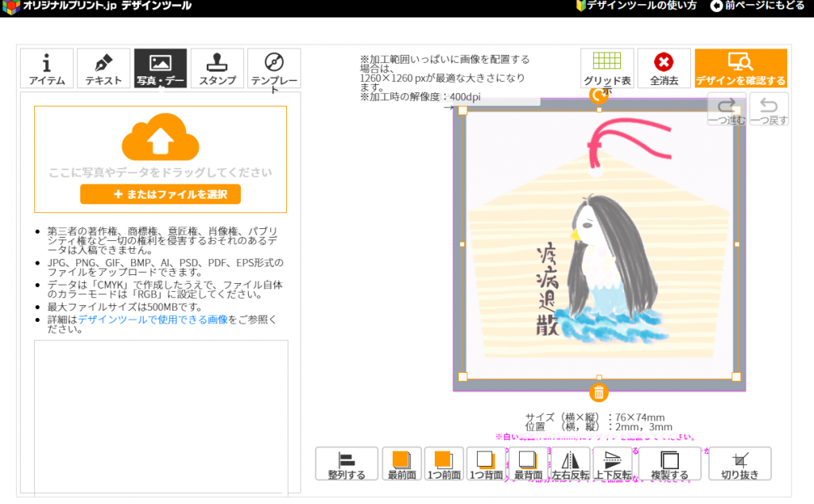The width and height of the screenshot is (814, 504).
Task: Click 最背面 send-to-back button
Action: click(x=528, y=463)
